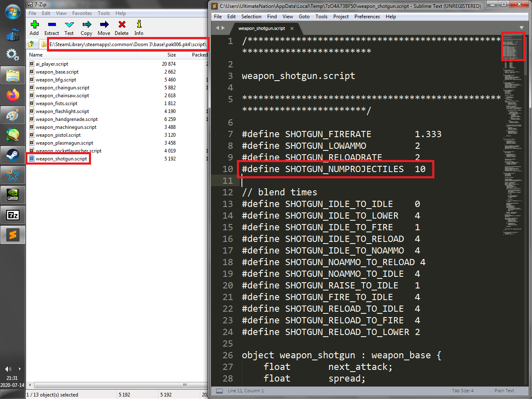The width and height of the screenshot is (532, 399).
Task: Click the 7-Zip address path field
Action: coord(127,44)
